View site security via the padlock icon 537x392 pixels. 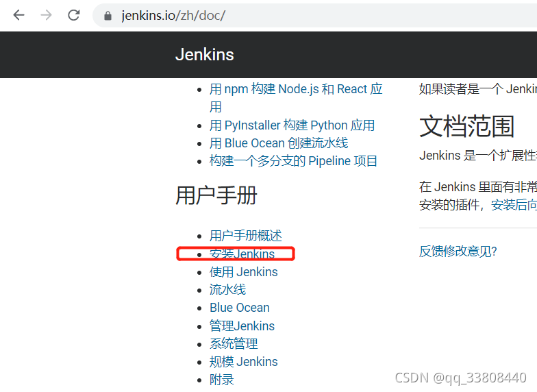pyautogui.click(x=108, y=16)
